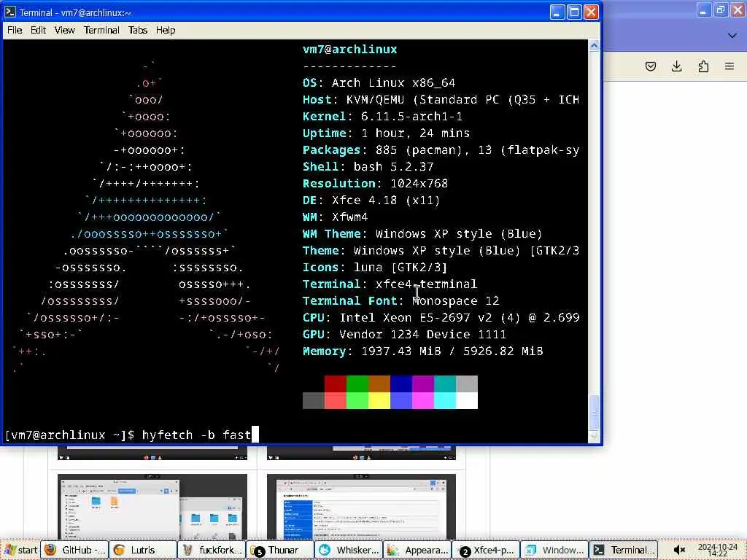Switch to the Appearance taskbar item
The width and height of the screenshot is (747, 560).
click(417, 550)
